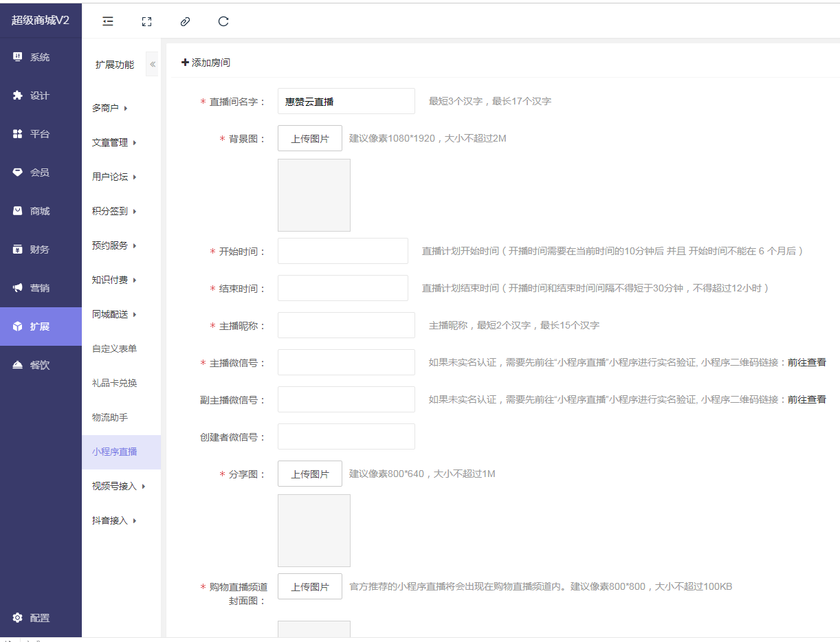Toggle fullscreen mode icon
This screenshot has height=642, width=840.
(146, 21)
